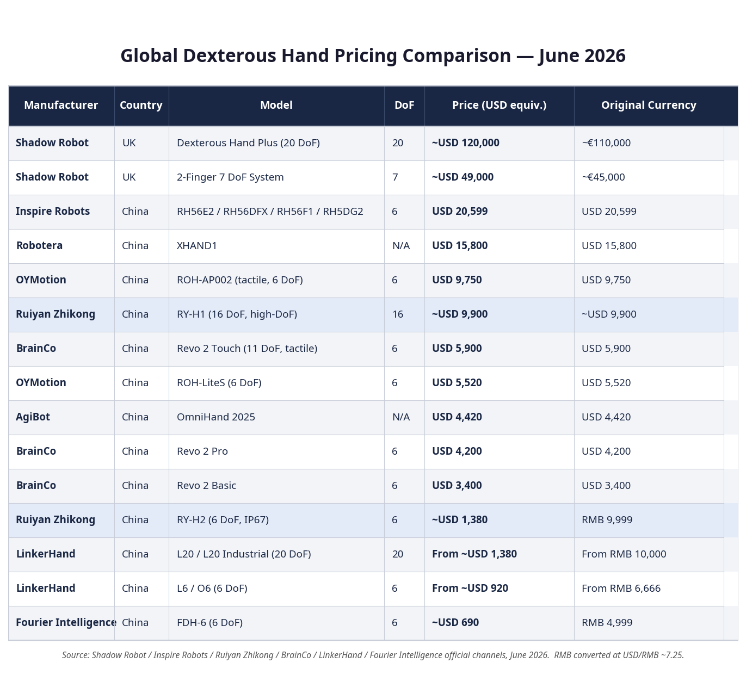Image resolution: width=746 pixels, height=700 pixels.
Task: Click the From RMB 10,000 cell
Action: (649, 554)
